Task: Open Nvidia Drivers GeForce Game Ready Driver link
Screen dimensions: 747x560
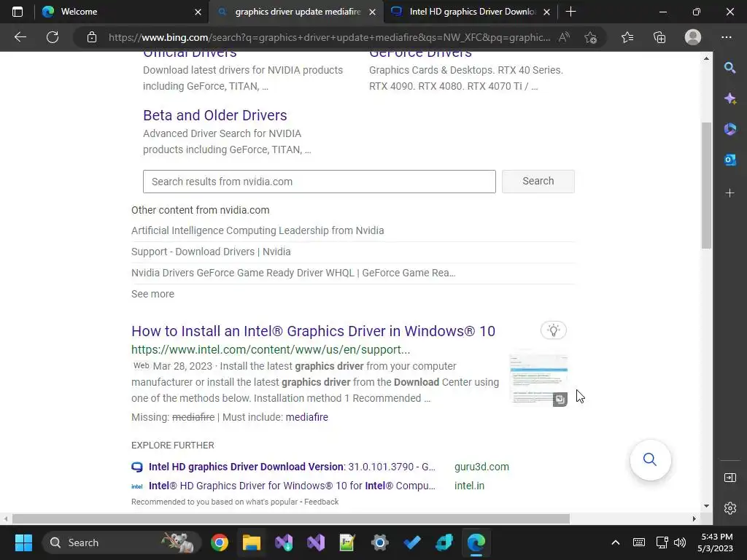Action: 293,273
